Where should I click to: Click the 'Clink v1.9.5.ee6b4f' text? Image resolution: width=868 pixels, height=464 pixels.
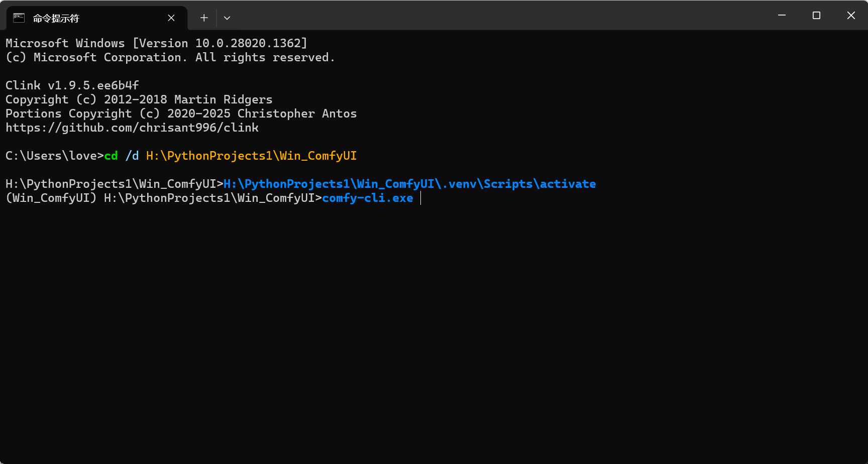coord(72,85)
